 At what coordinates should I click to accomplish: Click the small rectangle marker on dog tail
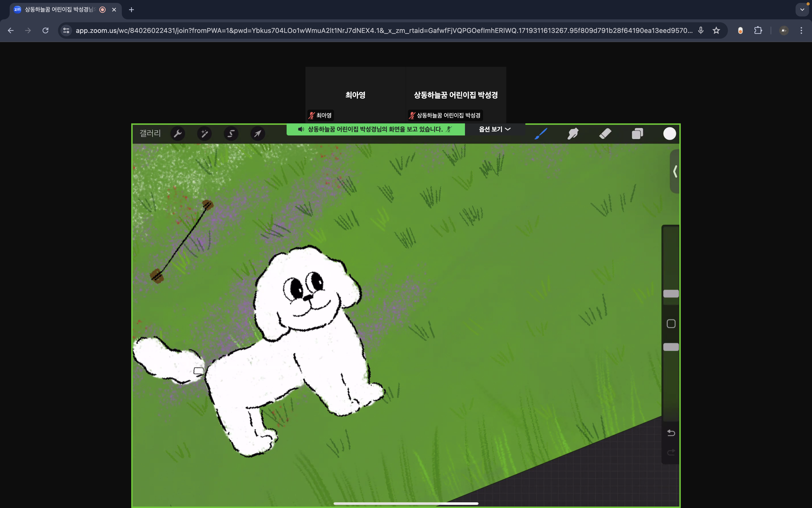pos(199,371)
